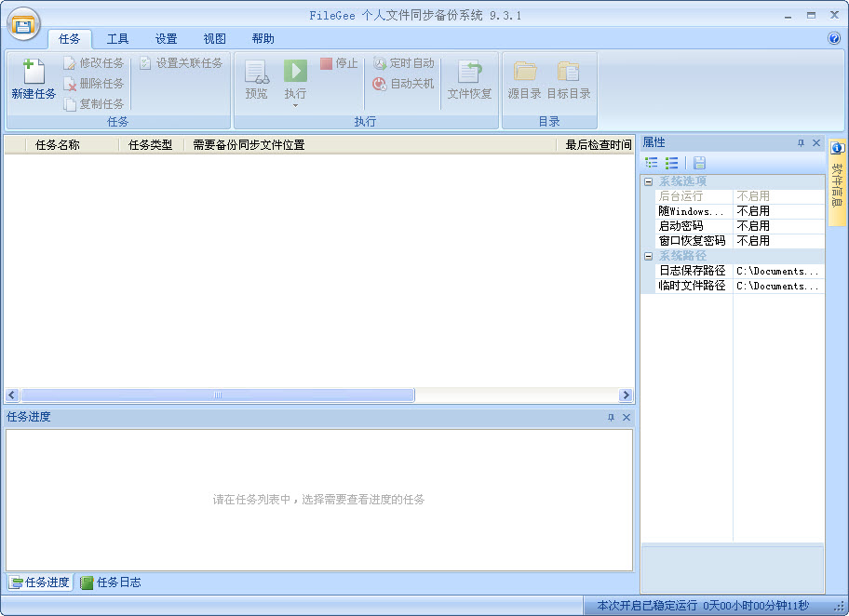The image size is (849, 616).
Task: Run the task with 执行 play icon
Action: [295, 71]
